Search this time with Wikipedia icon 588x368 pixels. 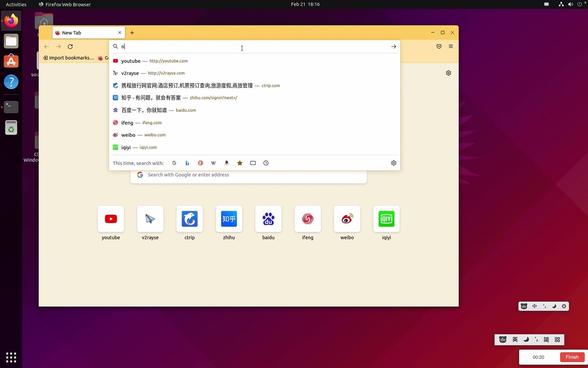pos(214,163)
